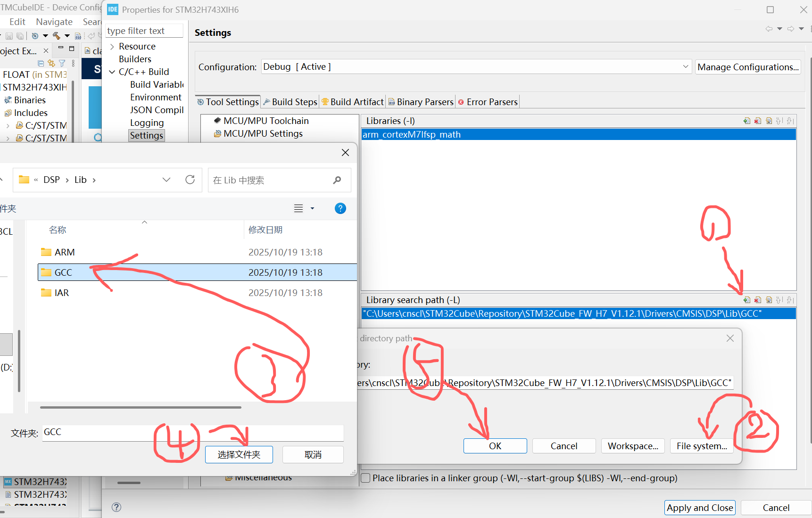
Task: Select arm_cortexM7lfsp_math library entry
Action: point(579,134)
